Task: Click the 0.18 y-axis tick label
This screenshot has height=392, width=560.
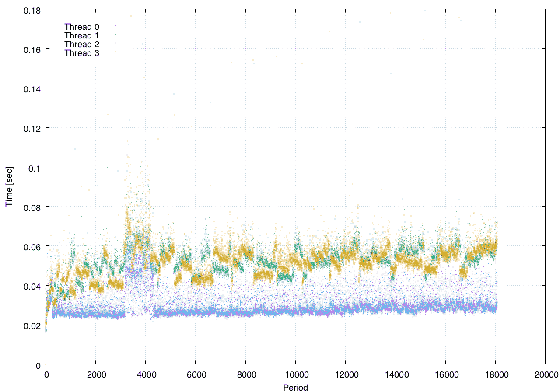Action: 32,10
